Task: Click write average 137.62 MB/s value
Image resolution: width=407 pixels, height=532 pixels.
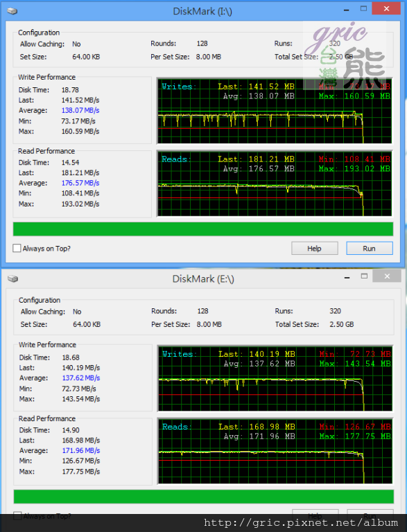Action: point(81,378)
